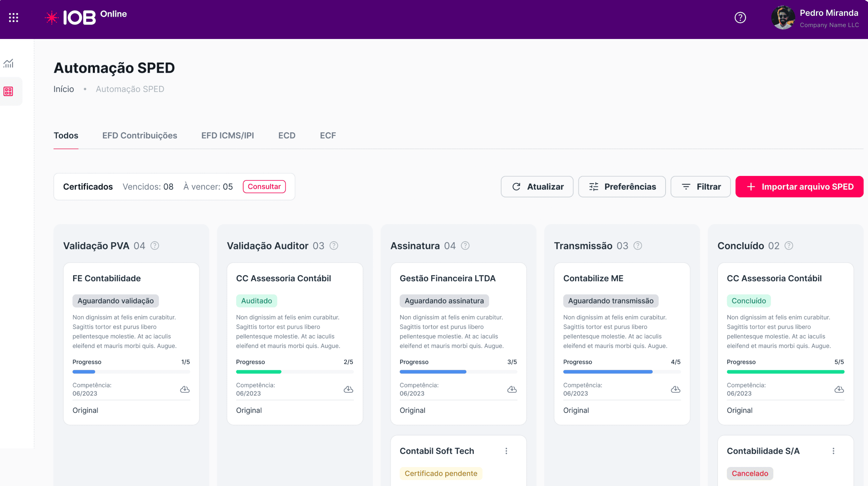Click Pedro Miranda's profile avatar
Viewport: 868px width, 486px height.
click(x=783, y=18)
